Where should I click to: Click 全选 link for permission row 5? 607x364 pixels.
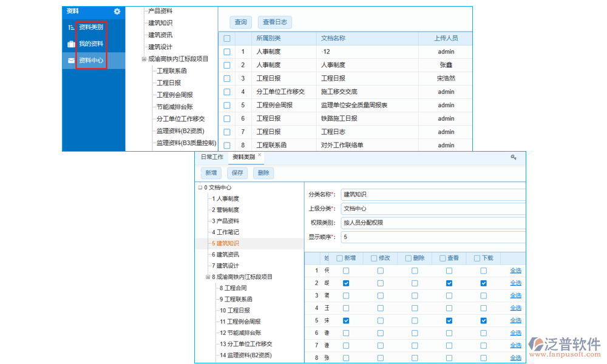pyautogui.click(x=515, y=321)
